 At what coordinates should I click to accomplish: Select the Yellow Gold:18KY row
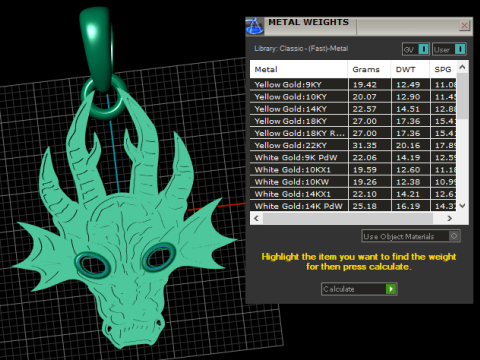[x=353, y=121]
